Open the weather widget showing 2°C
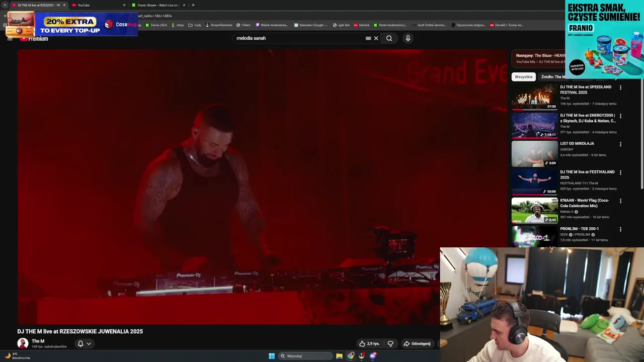The image size is (644, 362). [x=18, y=356]
